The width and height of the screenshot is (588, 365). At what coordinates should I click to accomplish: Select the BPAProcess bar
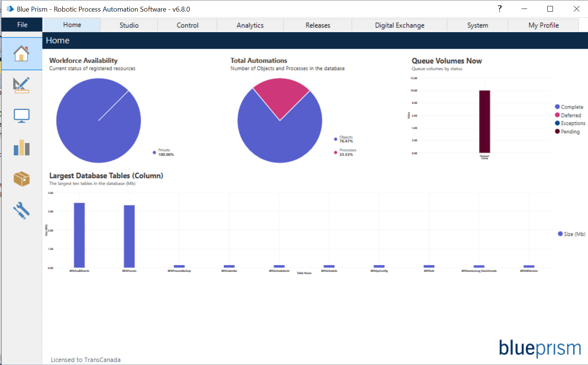pos(129,236)
